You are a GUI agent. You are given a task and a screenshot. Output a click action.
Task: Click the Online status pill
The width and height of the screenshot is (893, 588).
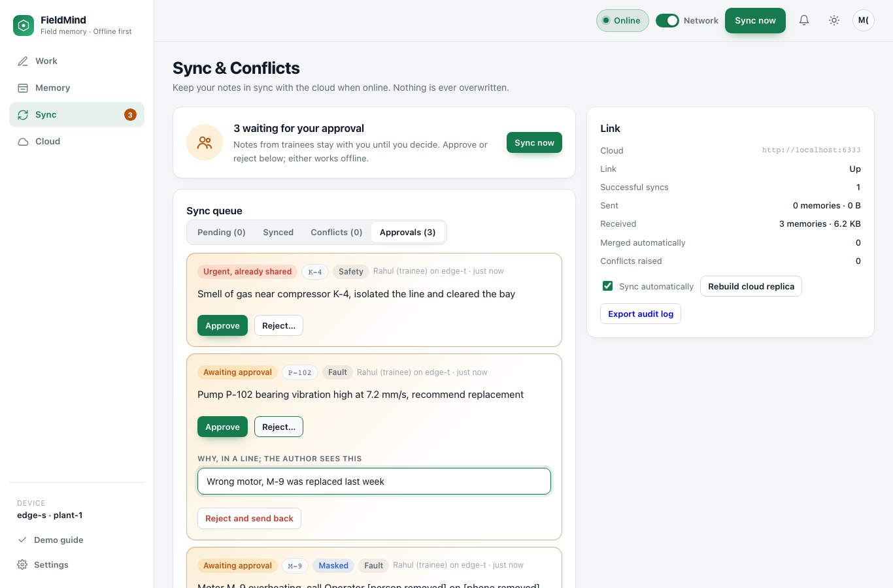pyautogui.click(x=622, y=20)
